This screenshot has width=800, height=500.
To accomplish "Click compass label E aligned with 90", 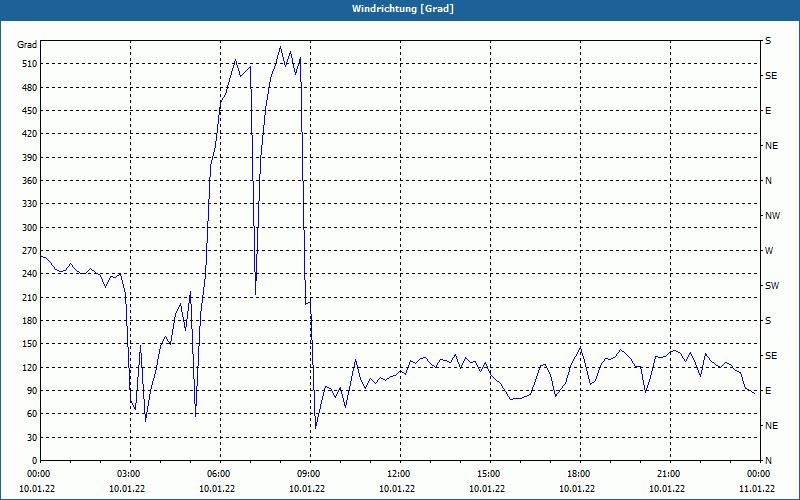I will pos(768,391).
